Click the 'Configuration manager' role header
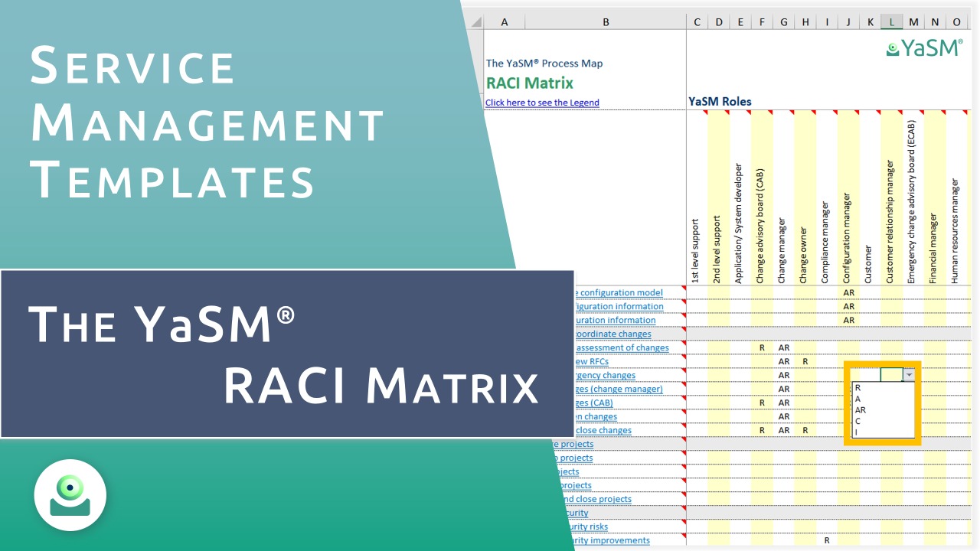980x551 pixels. [x=848, y=238]
